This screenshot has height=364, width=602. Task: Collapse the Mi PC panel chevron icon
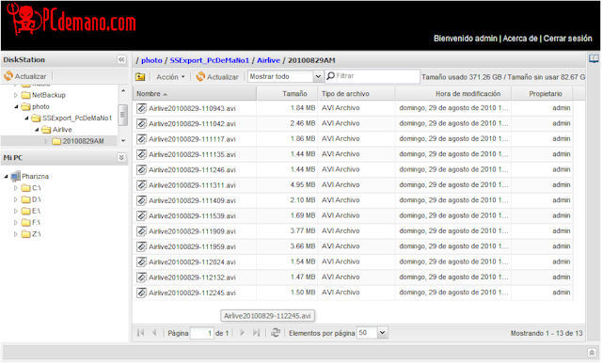(x=121, y=157)
